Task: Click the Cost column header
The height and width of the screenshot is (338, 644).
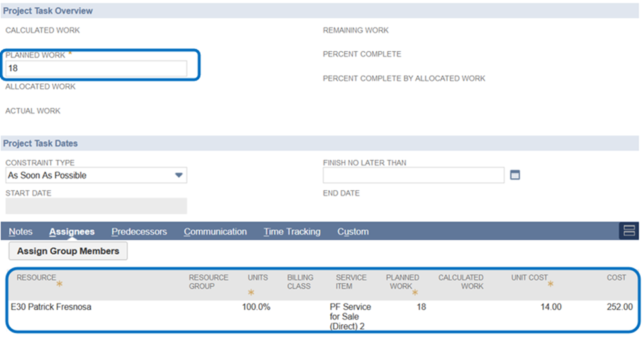Action: pos(616,278)
